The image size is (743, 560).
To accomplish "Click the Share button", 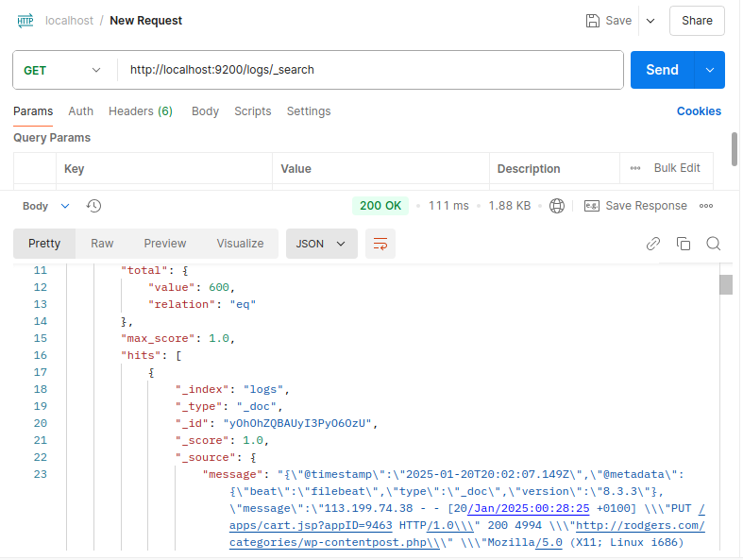I will 697,21.
